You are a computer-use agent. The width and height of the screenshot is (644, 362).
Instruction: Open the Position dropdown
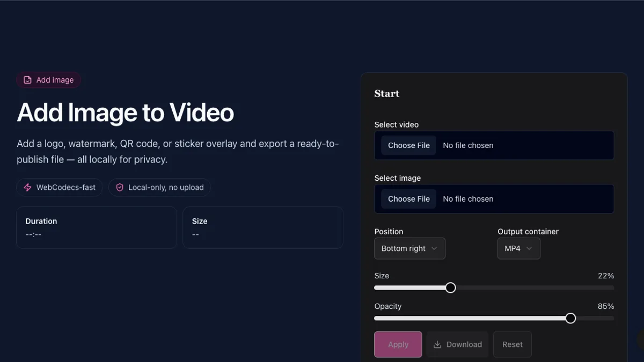[409, 248]
